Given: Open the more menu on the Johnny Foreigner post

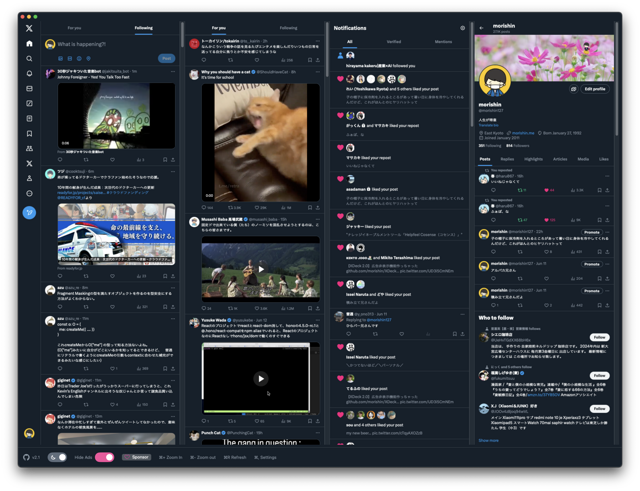Looking at the screenshot, I should tap(173, 71).
